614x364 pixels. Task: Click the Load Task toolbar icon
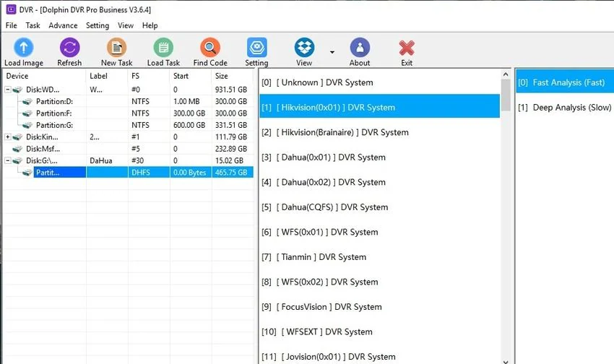coord(163,48)
